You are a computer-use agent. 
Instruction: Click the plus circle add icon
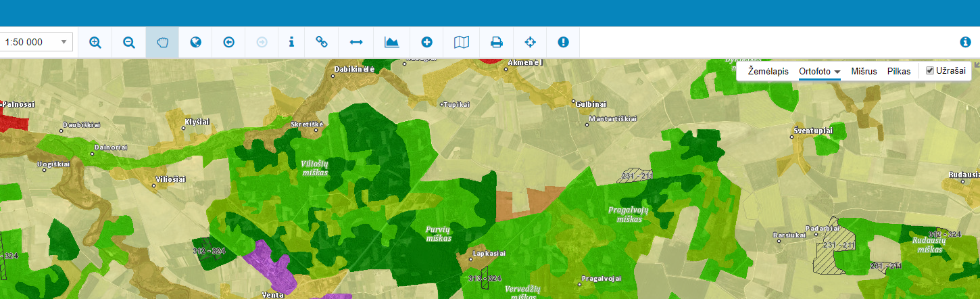[x=426, y=42]
